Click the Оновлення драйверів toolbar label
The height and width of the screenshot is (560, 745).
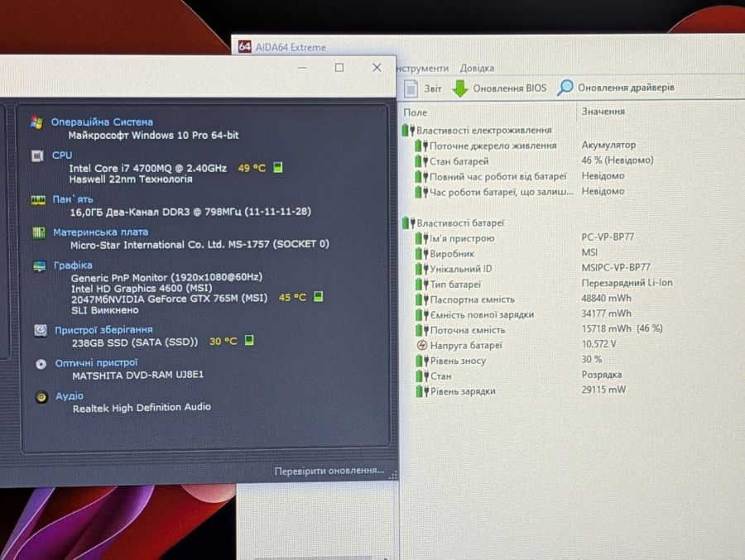click(x=626, y=88)
